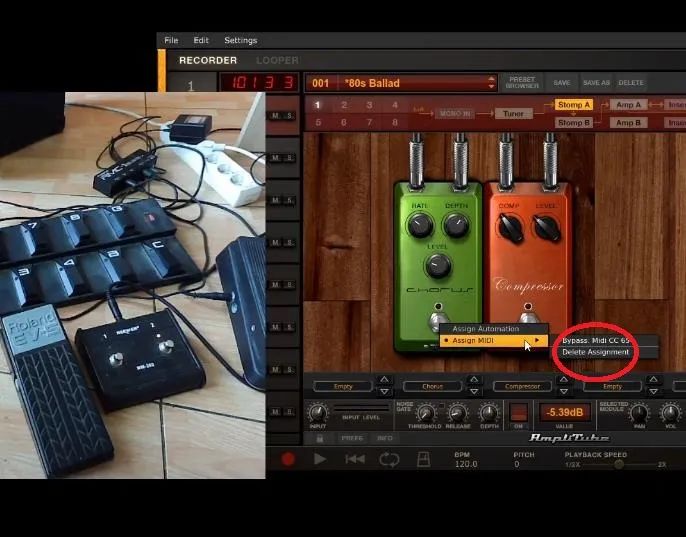Activate Stomp A in signal chain
The width and height of the screenshot is (686, 537).
tap(574, 105)
